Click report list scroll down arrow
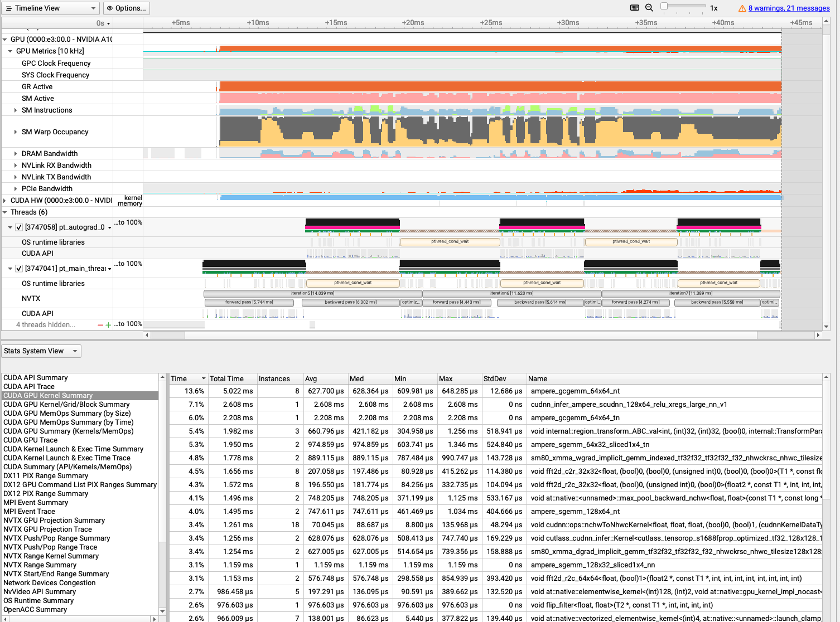The image size is (840, 622). (x=162, y=611)
